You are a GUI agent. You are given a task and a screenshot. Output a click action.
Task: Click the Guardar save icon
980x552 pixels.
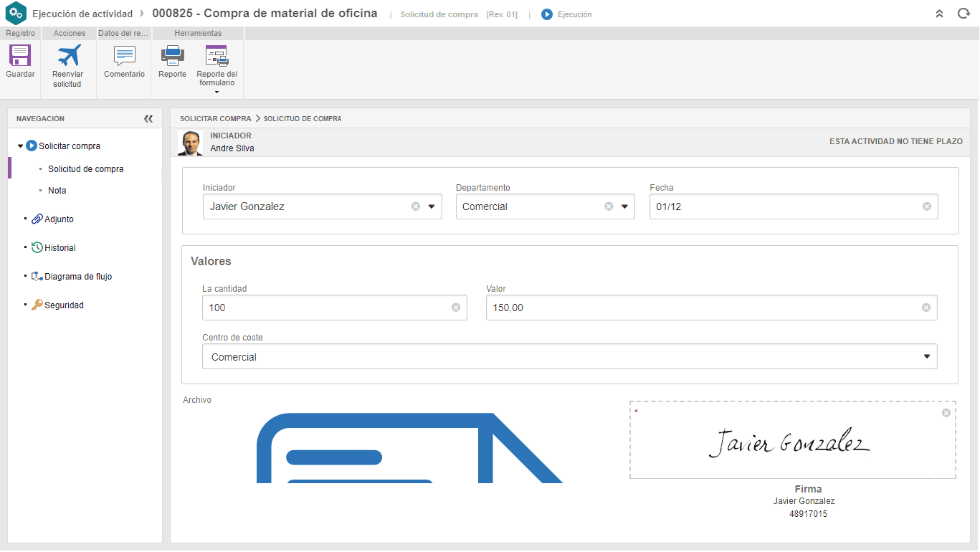(19, 56)
